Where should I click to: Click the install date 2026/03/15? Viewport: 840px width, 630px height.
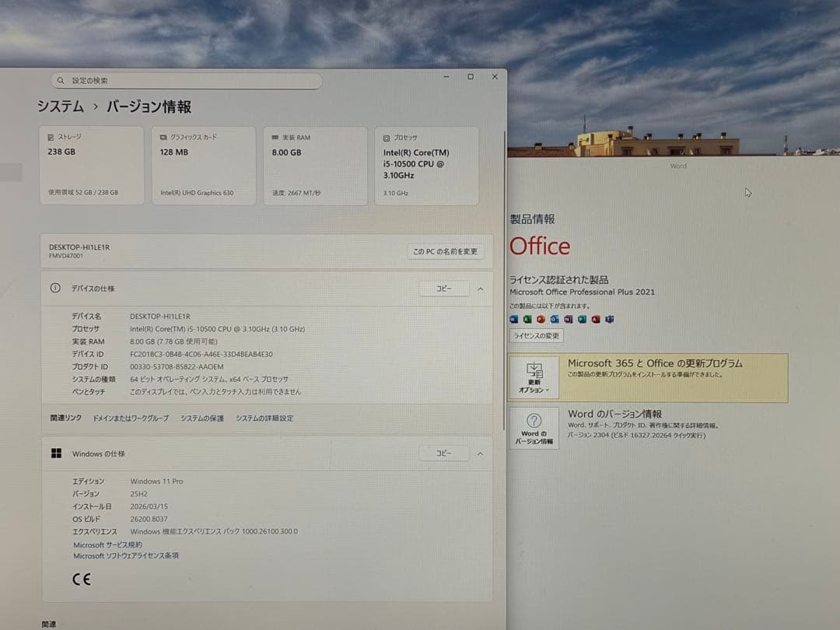(x=149, y=506)
